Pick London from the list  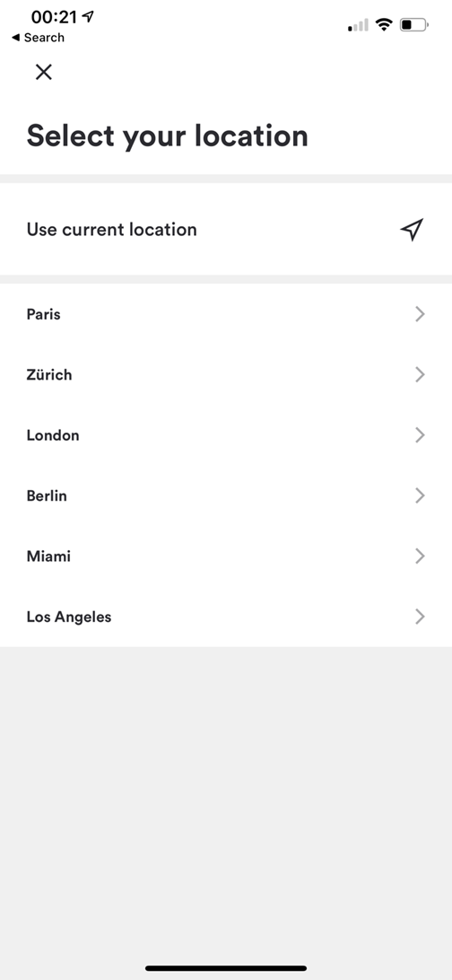click(x=226, y=435)
